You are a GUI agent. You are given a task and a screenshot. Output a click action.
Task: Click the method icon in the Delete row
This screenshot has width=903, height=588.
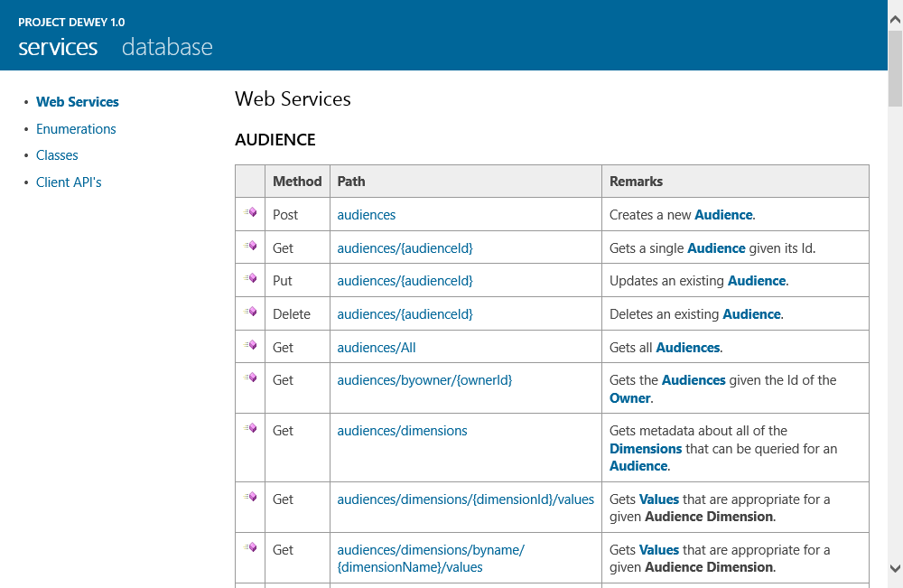point(250,313)
